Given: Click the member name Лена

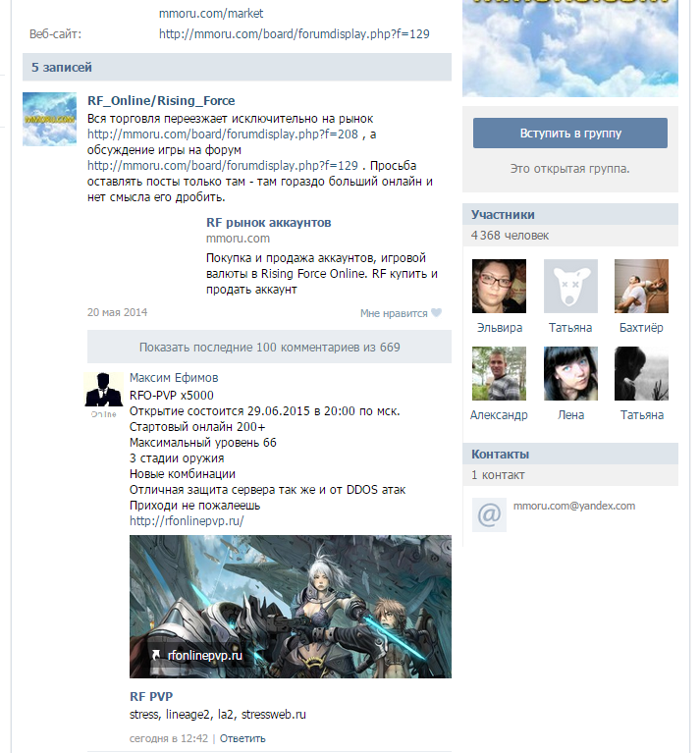Looking at the screenshot, I should pos(570,415).
